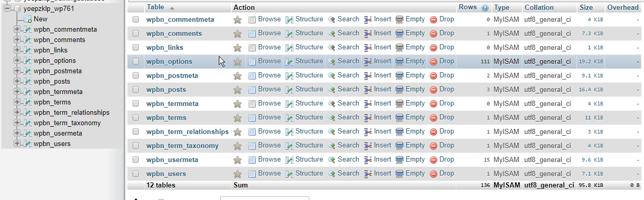This screenshot has height=200, width=644.
Task: Collapse the yoepzklp_wp761 database node
Action: (7, 9)
